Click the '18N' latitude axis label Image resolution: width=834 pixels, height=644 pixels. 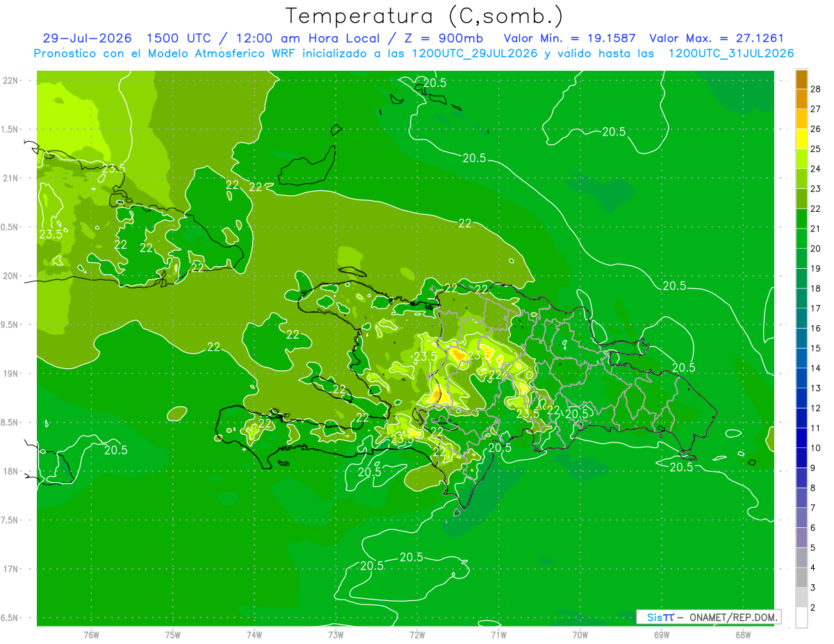pos(10,472)
